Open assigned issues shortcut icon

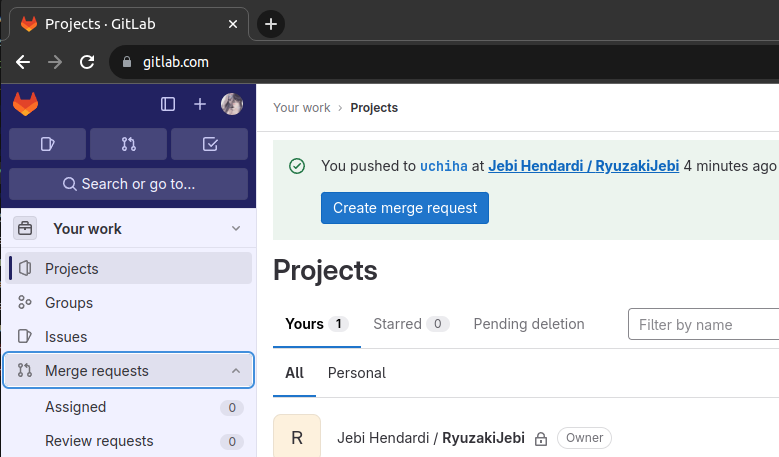(x=47, y=144)
